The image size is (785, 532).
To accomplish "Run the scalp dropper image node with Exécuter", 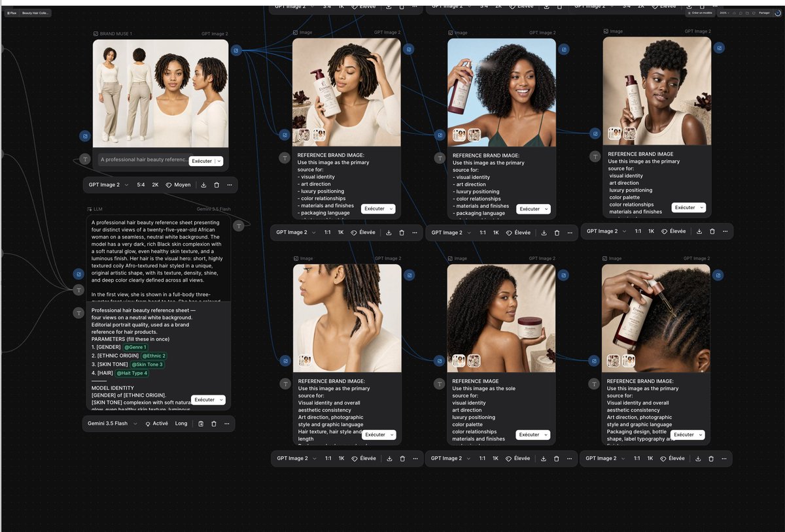I will [684, 435].
